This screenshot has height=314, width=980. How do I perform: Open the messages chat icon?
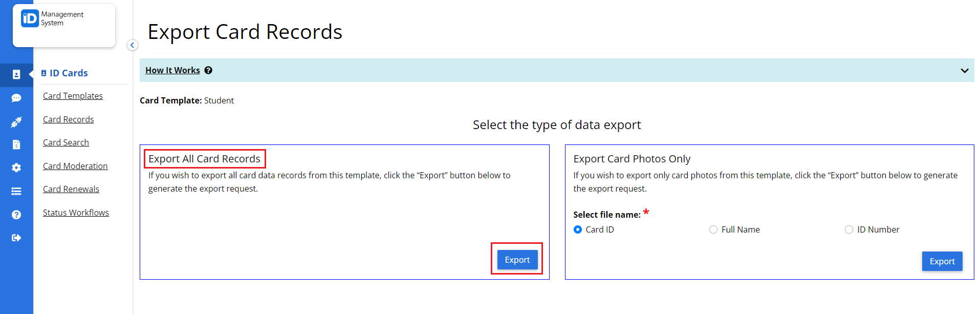(x=16, y=98)
